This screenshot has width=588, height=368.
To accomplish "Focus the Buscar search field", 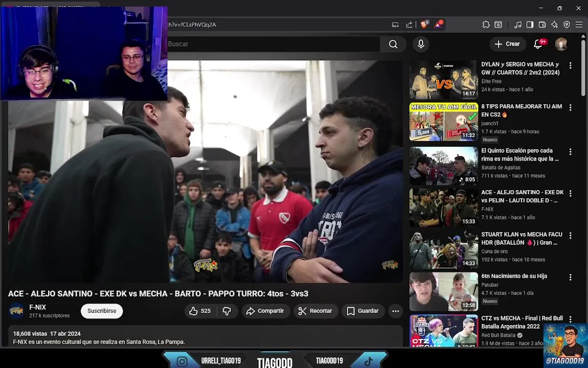I will (273, 44).
